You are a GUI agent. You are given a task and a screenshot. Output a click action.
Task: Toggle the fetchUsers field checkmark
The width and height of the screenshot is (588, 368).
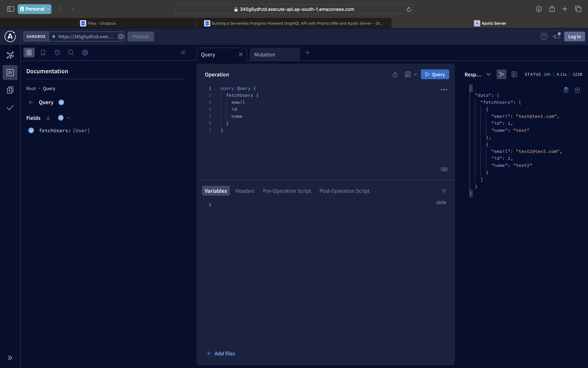point(31,130)
